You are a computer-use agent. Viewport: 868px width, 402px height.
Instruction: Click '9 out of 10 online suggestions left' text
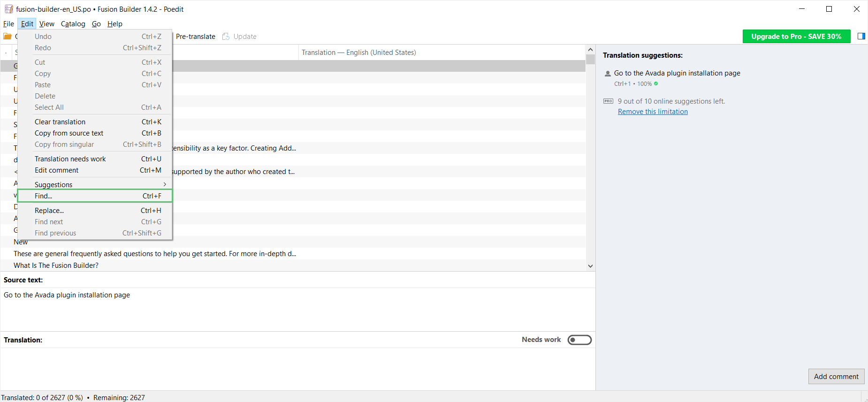click(671, 101)
